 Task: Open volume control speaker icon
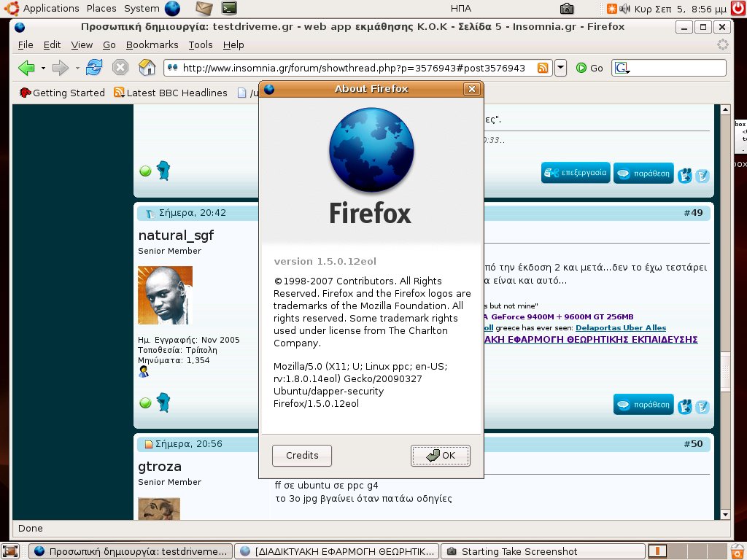(624, 9)
